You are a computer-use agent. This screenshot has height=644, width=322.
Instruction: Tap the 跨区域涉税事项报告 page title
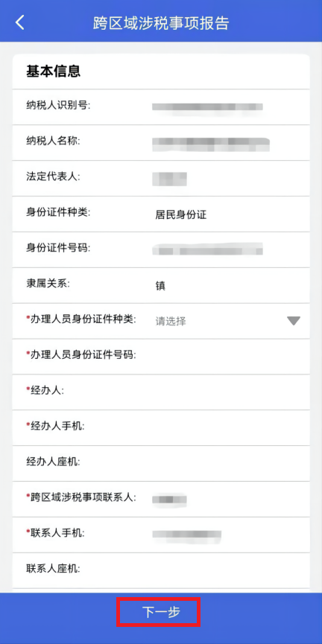pos(161,23)
